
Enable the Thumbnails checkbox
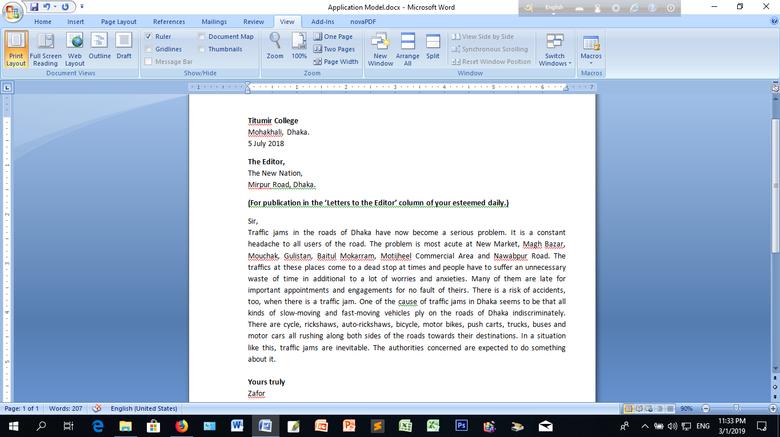point(201,49)
